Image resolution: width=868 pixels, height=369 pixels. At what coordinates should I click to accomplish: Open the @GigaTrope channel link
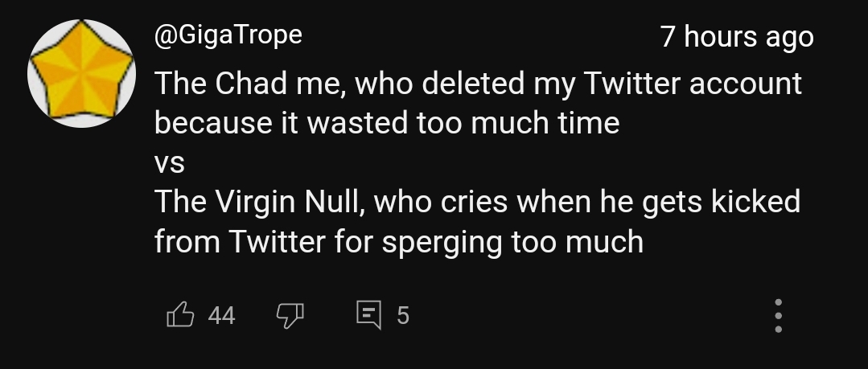[228, 35]
